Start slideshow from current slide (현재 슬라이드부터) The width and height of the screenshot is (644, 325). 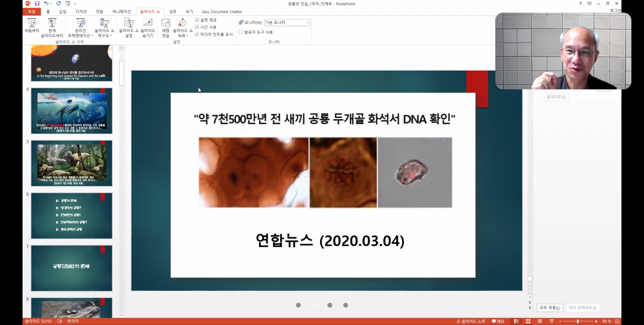(x=52, y=28)
